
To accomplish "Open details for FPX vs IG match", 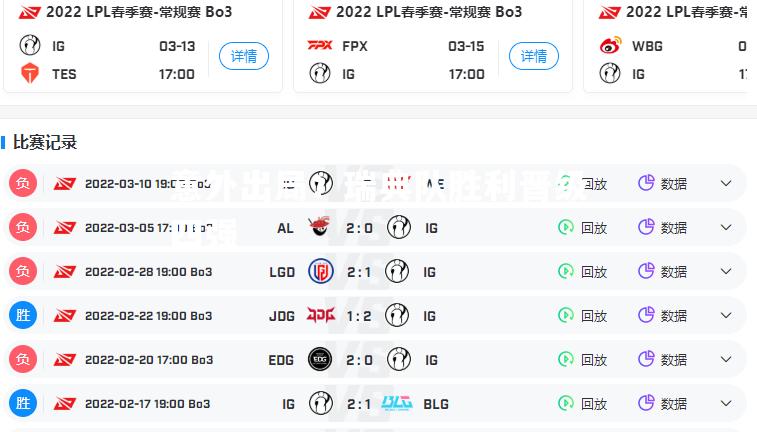I will (533, 56).
